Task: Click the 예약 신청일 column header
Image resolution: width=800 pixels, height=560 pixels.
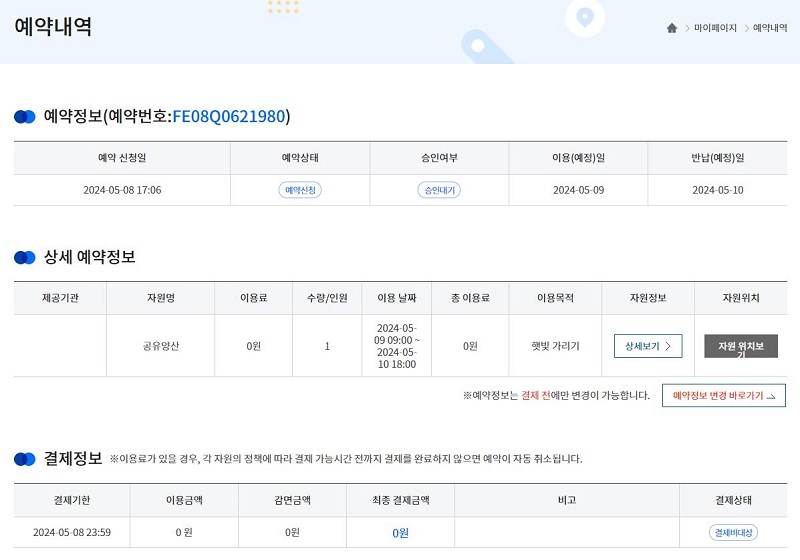Action: (x=122, y=158)
